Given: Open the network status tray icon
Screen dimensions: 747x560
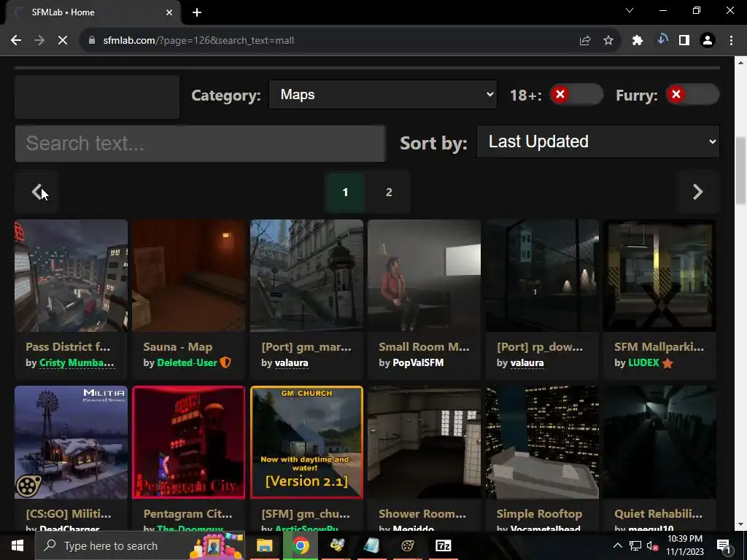Looking at the screenshot, I should tap(635, 545).
